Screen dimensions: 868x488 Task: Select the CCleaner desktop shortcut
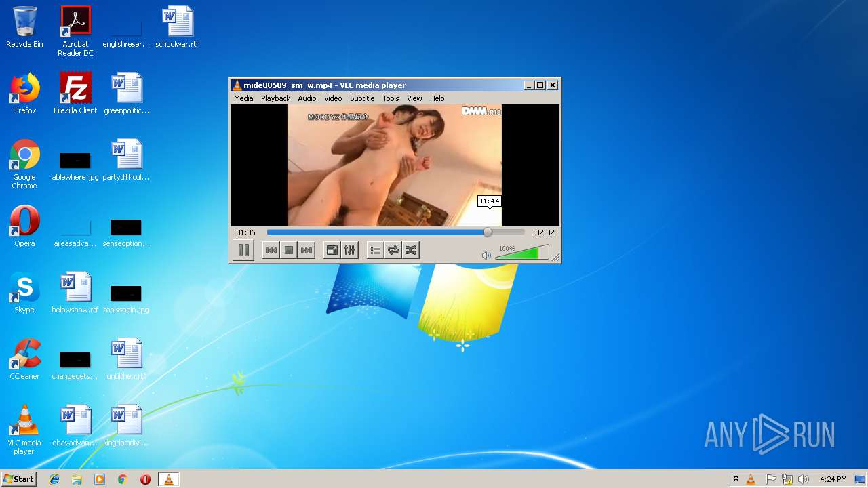click(24, 359)
